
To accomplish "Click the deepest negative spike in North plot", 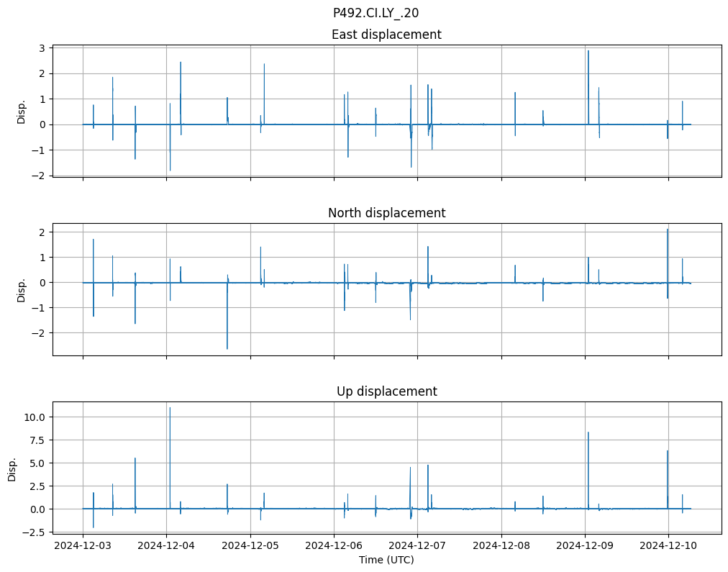I will pos(227,349).
